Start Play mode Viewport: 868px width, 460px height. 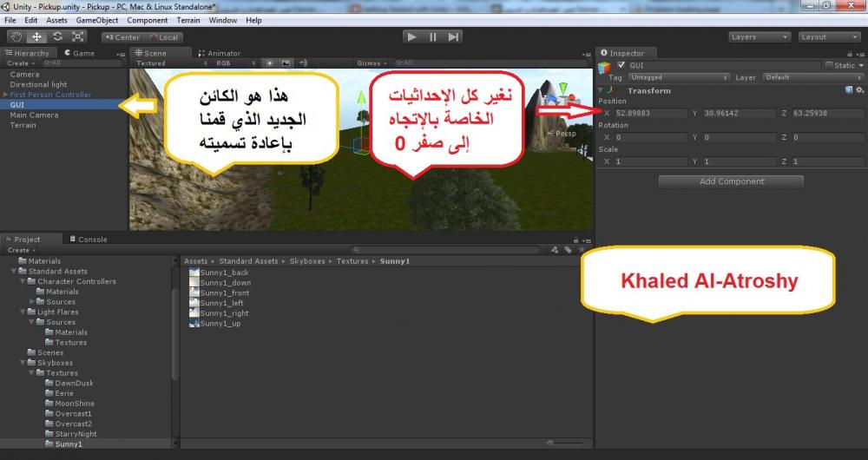[x=411, y=37]
